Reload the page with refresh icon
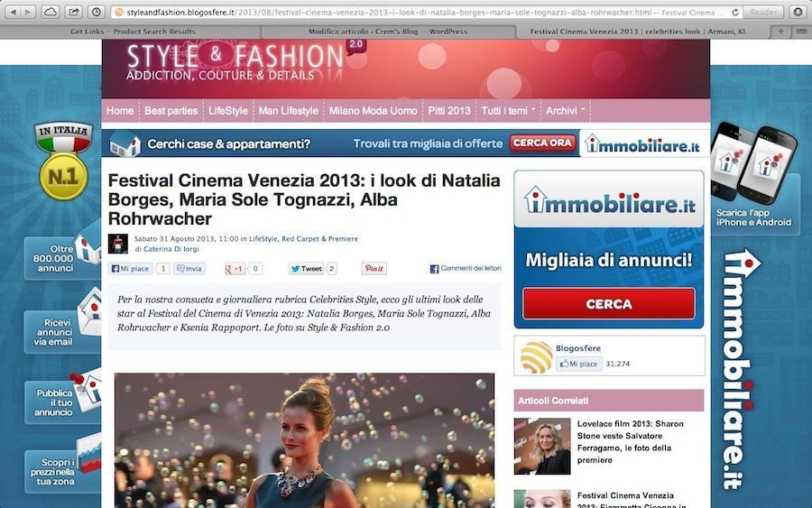The height and width of the screenshot is (508, 812). 734,12
